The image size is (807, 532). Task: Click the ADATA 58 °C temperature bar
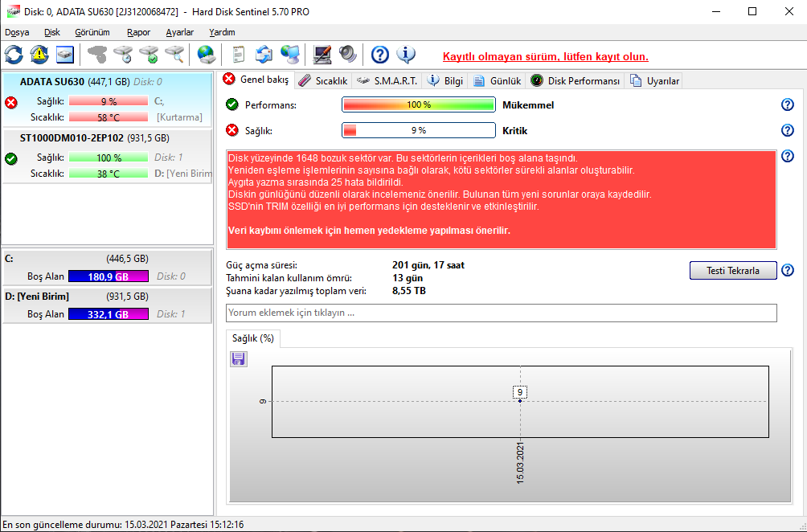(x=108, y=117)
